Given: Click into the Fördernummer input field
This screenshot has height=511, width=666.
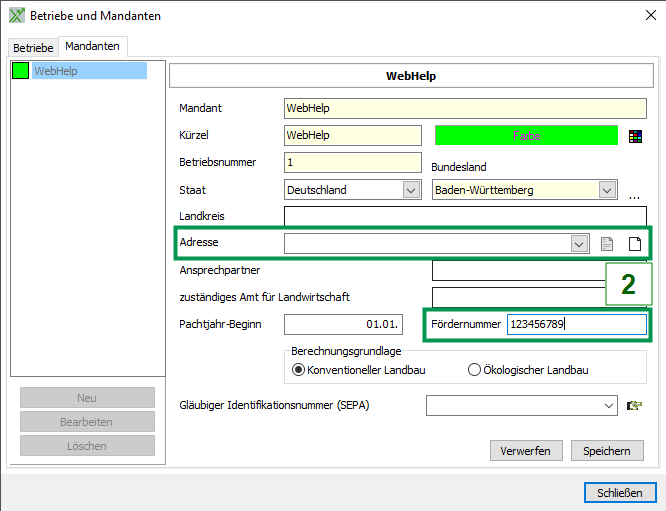Looking at the screenshot, I should click(575, 324).
